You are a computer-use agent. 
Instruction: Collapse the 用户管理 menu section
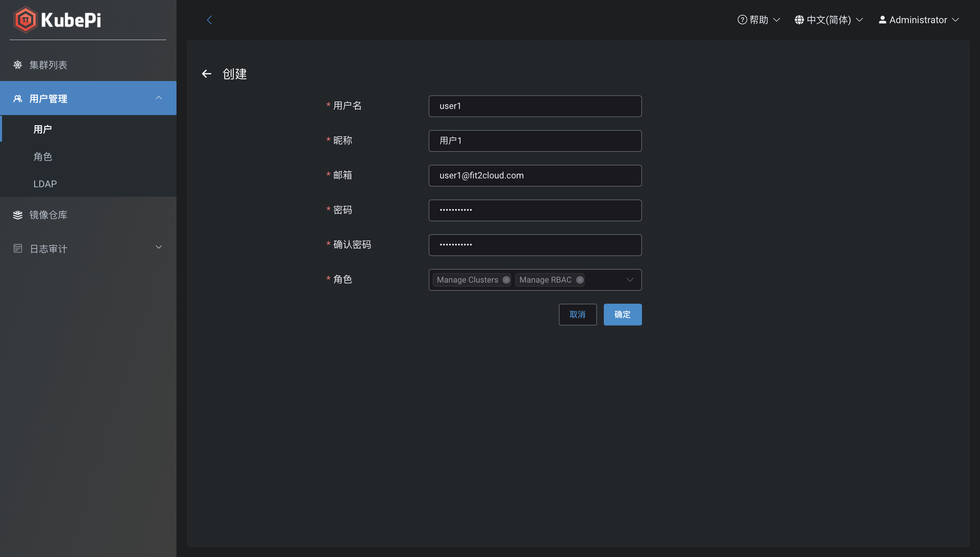pos(158,98)
